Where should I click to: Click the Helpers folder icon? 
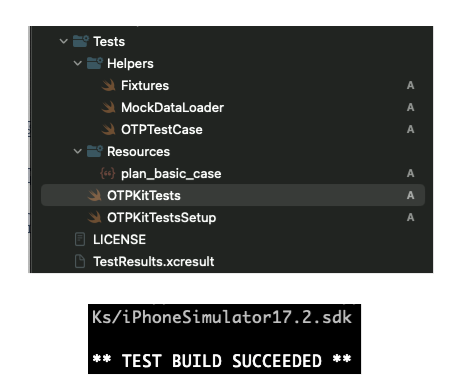pyautogui.click(x=95, y=63)
